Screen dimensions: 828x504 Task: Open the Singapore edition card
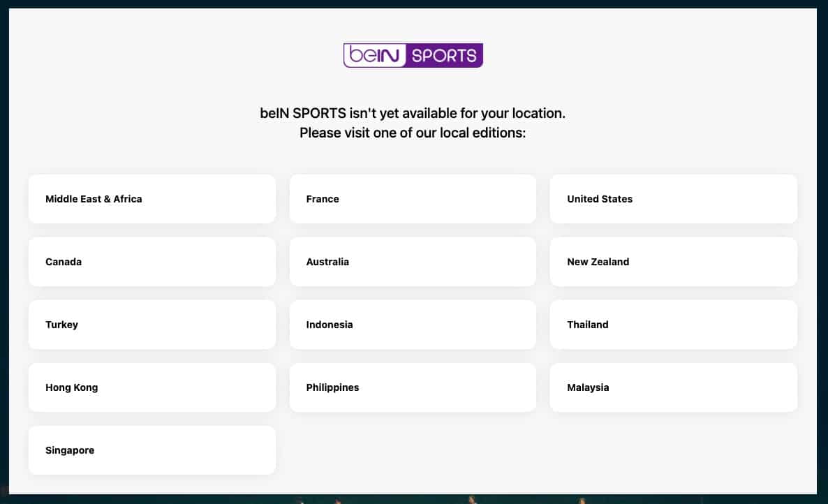(152, 450)
